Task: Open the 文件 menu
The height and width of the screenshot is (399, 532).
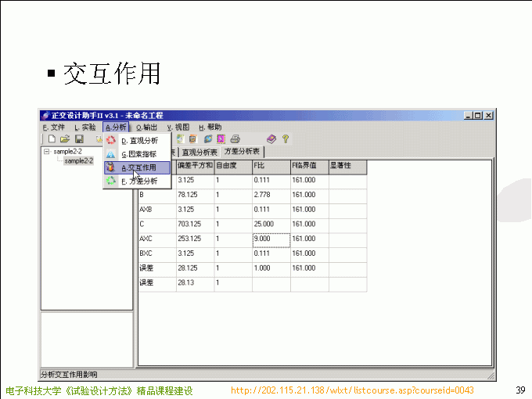Action: coord(54,127)
